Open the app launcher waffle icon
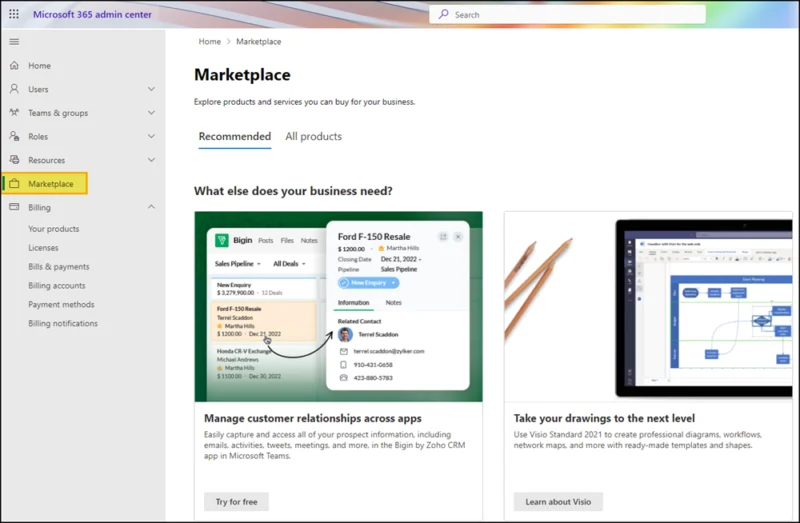 tap(14, 14)
